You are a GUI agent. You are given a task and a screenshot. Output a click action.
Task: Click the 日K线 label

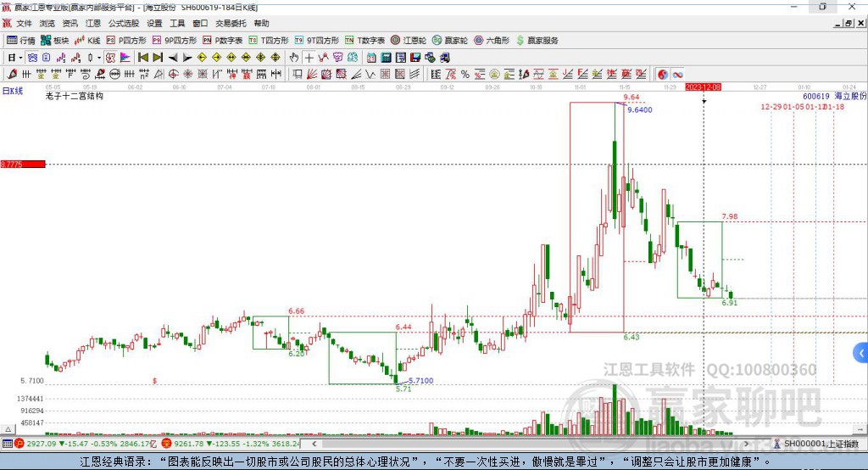[13, 91]
